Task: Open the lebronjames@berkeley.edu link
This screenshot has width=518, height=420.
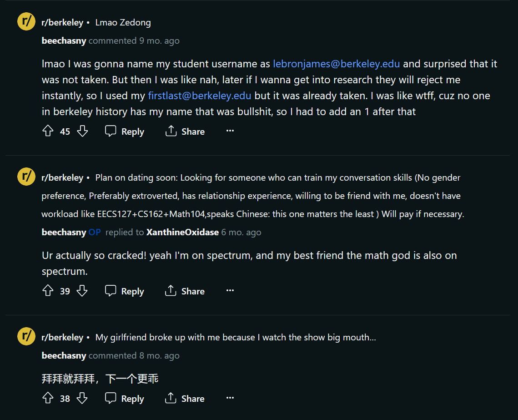Action: coord(336,64)
